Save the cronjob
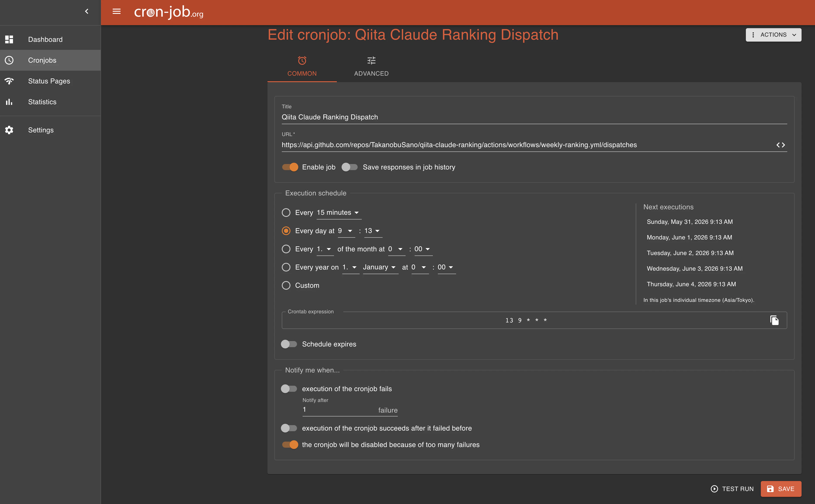Image resolution: width=815 pixels, height=504 pixels. point(781,489)
